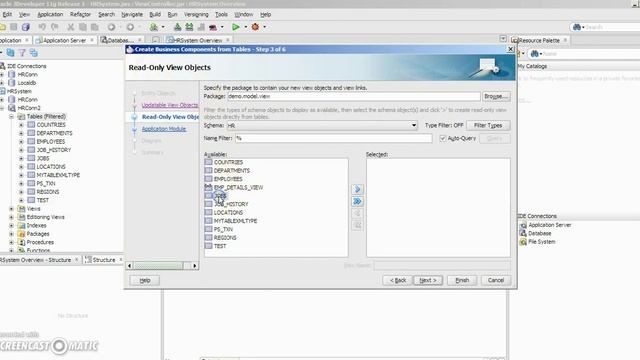Click the Add All double-arrow button

pos(357,201)
